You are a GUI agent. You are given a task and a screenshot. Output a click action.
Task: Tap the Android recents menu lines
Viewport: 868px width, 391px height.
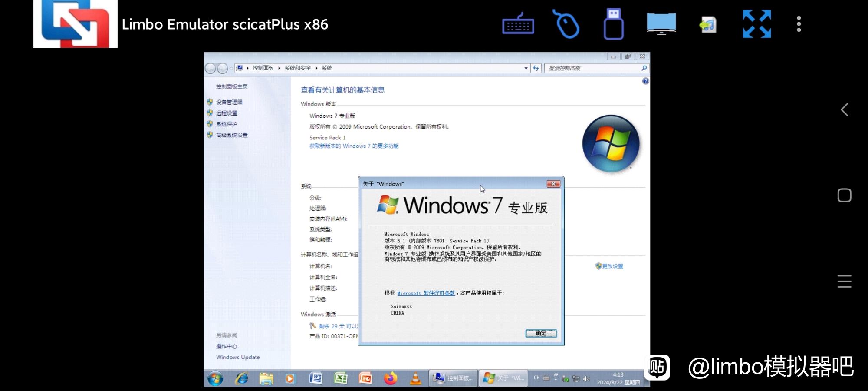click(844, 281)
